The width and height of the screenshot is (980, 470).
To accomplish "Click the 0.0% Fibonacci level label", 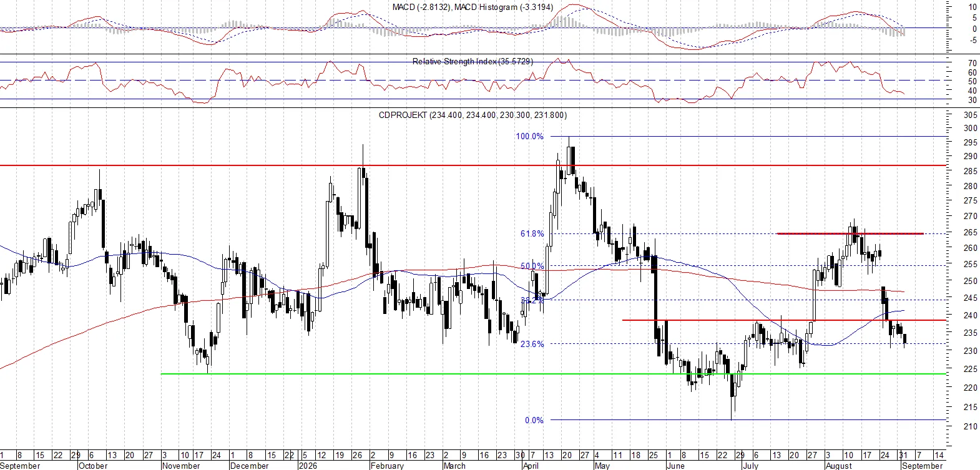I will (534, 420).
